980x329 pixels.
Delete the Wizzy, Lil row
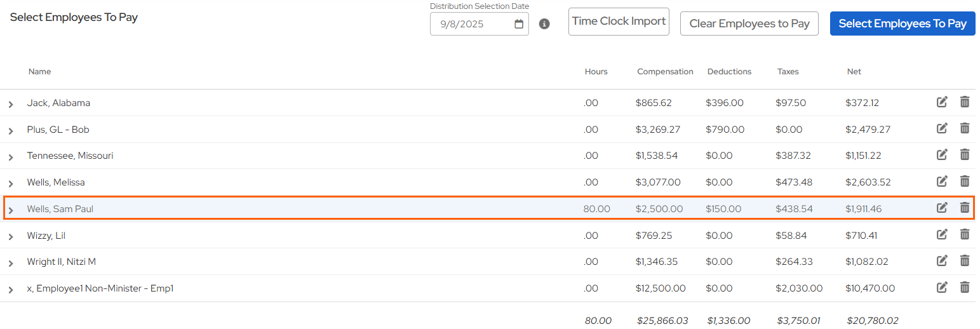click(x=964, y=235)
